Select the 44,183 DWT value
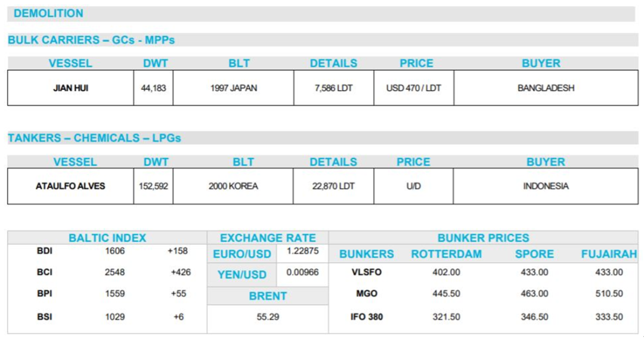644x339 pixels. [153, 88]
